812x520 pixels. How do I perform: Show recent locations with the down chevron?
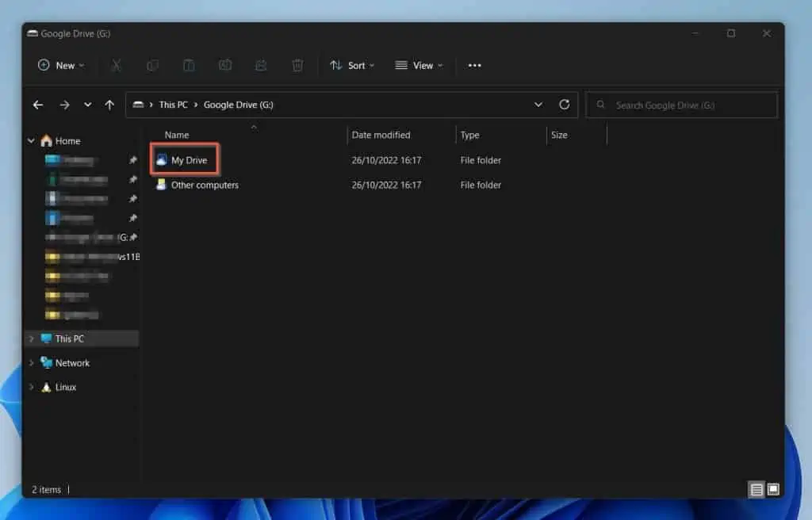87,105
